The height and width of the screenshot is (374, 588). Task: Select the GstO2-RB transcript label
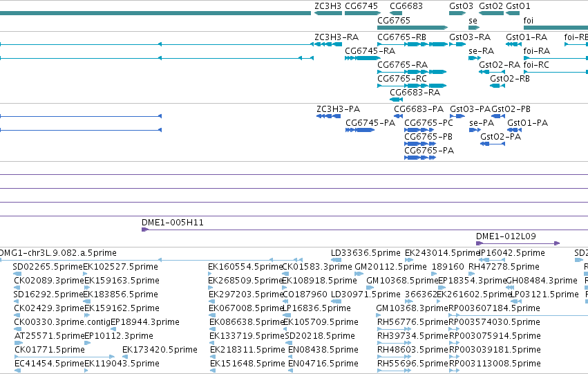click(510, 79)
